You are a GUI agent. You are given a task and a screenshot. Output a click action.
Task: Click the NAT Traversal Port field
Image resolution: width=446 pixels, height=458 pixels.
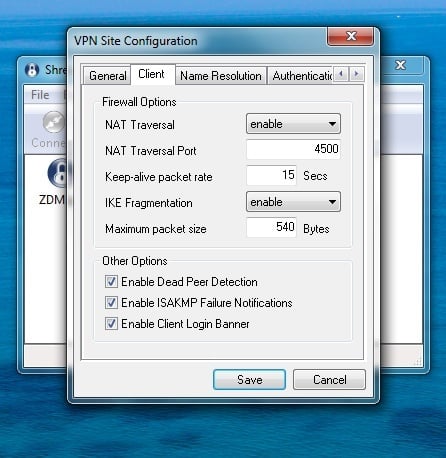pyautogui.click(x=293, y=149)
